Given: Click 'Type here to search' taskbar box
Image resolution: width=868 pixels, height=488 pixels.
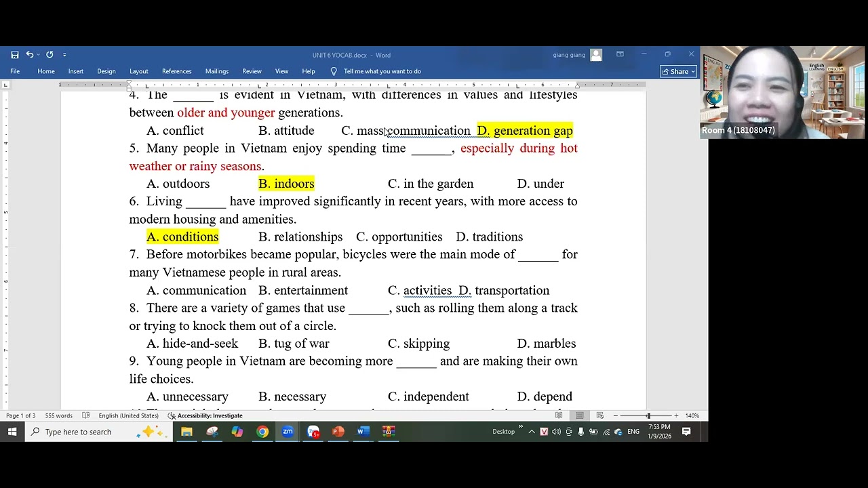Looking at the screenshot, I should (x=98, y=432).
